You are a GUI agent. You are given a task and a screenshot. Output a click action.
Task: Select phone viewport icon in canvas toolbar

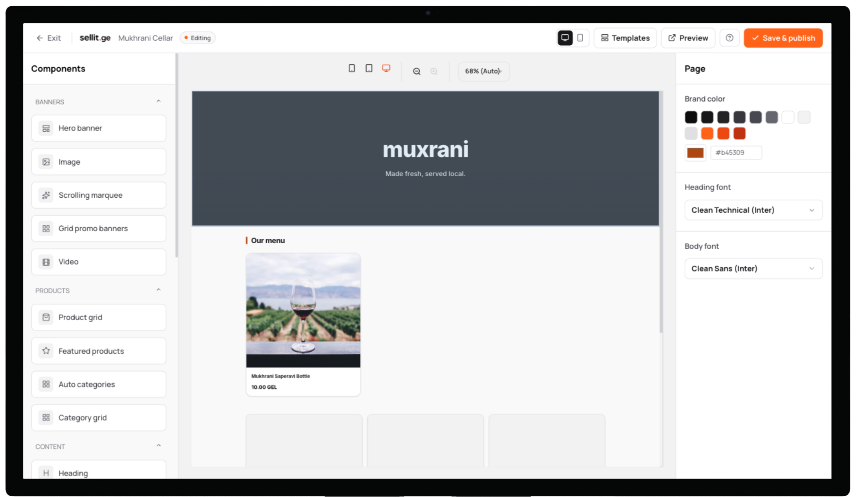(x=351, y=68)
